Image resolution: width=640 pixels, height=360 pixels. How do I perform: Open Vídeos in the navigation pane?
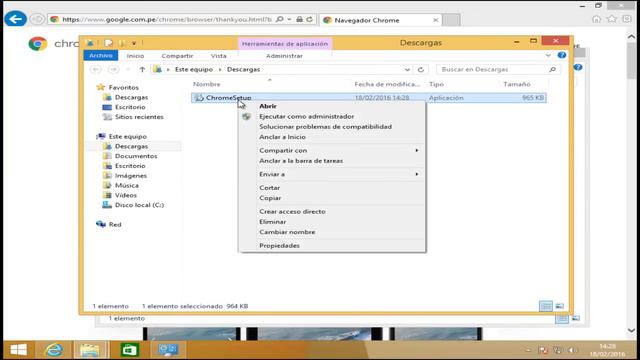(126, 195)
